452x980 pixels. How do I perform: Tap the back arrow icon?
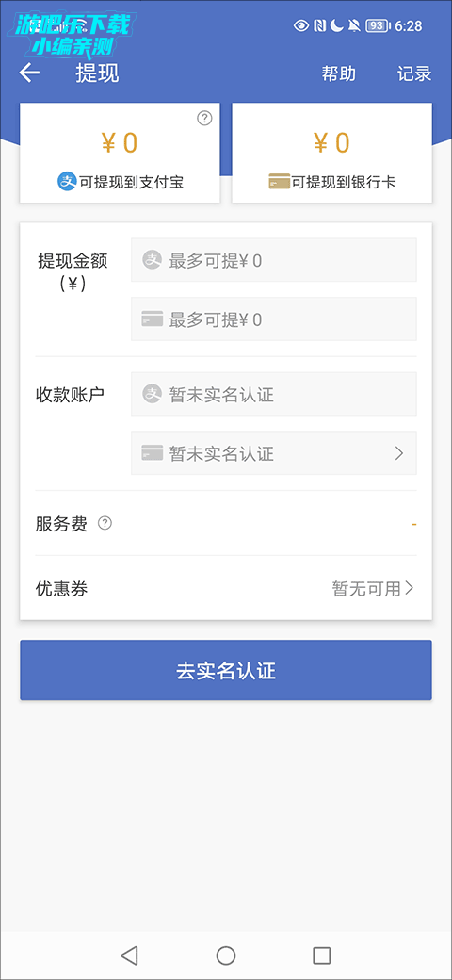pyautogui.click(x=29, y=73)
